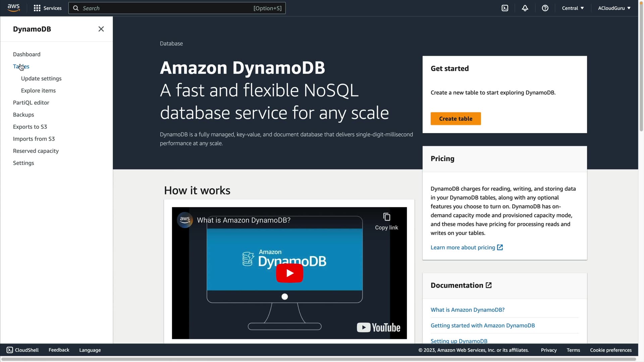Select Tables in the sidebar navigation
This screenshot has width=644, height=362.
tap(21, 66)
